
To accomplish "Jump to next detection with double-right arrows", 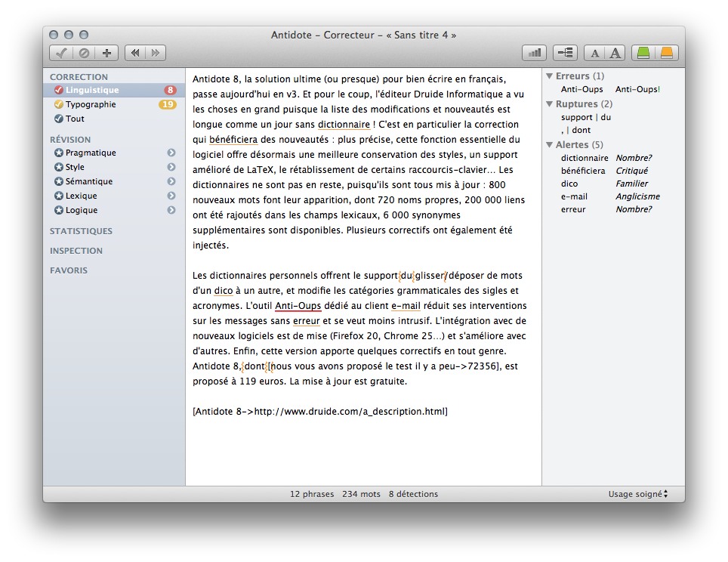I will 156,53.
